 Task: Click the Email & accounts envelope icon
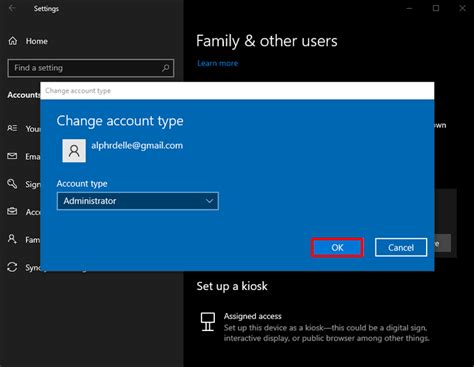click(x=12, y=156)
